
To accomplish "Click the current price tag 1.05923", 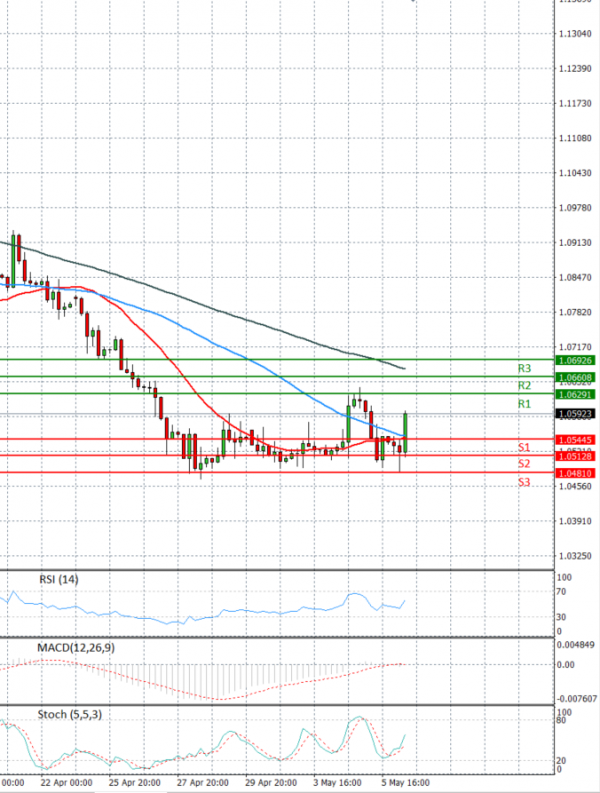I will 575,414.
